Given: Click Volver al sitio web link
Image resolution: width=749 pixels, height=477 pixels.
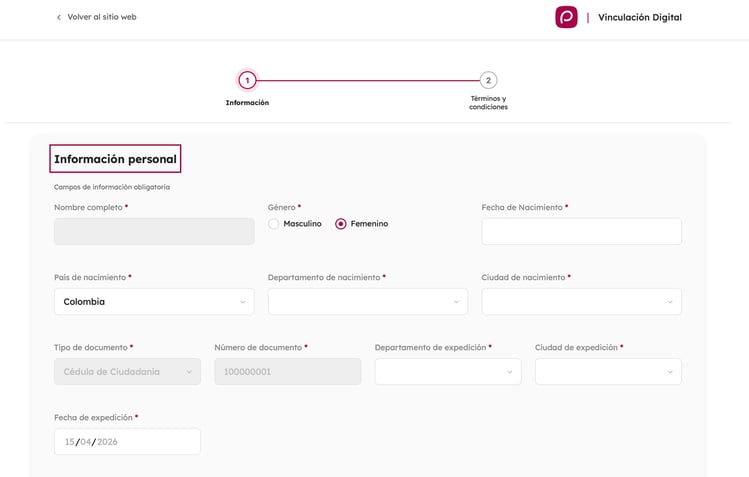Looking at the screenshot, I should (101, 17).
